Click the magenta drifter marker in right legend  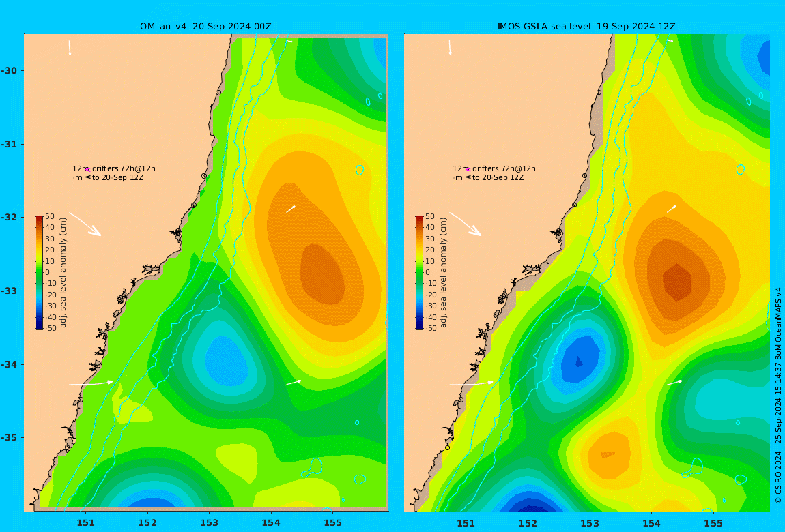click(468, 170)
